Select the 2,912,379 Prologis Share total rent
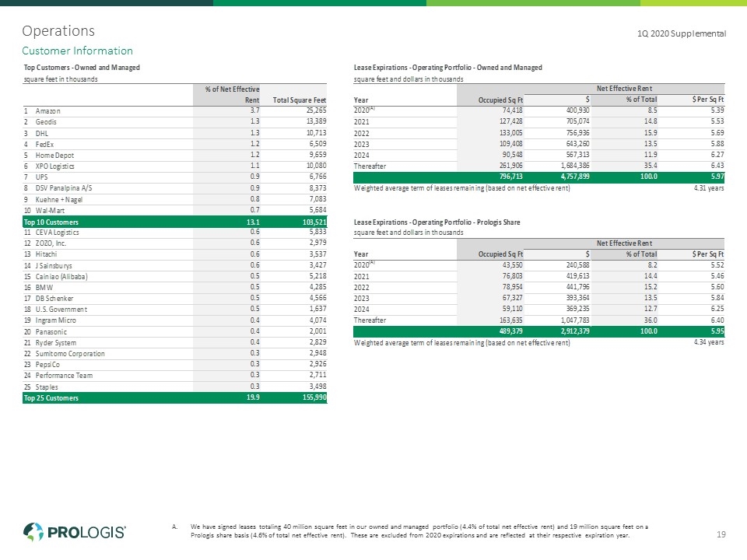 [x=575, y=331]
